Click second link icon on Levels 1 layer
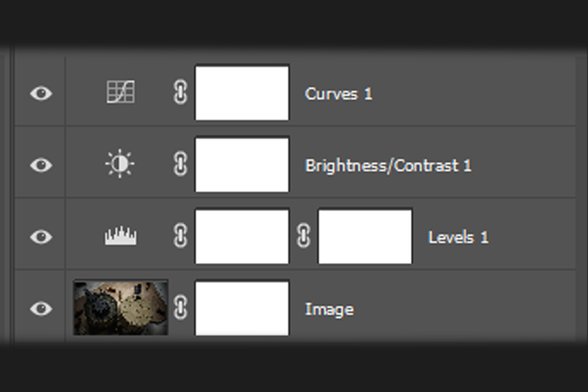Viewport: 588px width, 392px height. click(303, 236)
